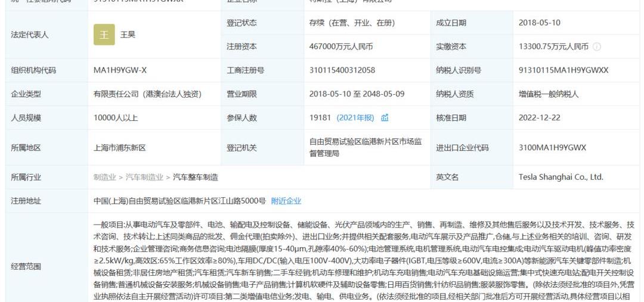Select insured count 19181
Image resolution: width=644 pixels, height=302 pixels.
pos(320,118)
